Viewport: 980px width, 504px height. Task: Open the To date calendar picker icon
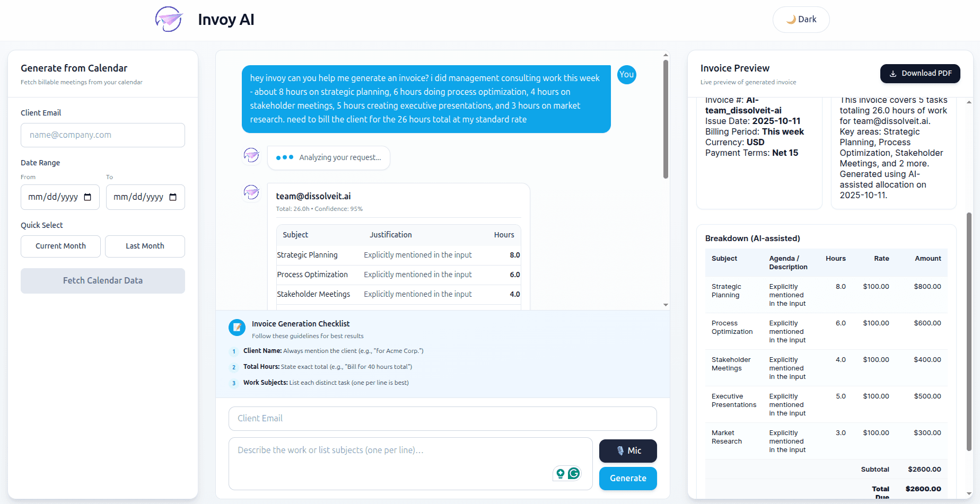[x=173, y=197]
